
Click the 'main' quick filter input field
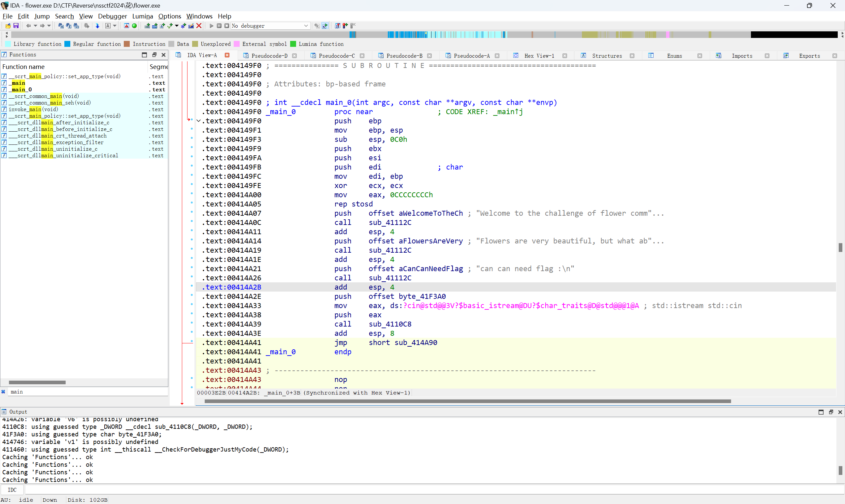point(88,392)
